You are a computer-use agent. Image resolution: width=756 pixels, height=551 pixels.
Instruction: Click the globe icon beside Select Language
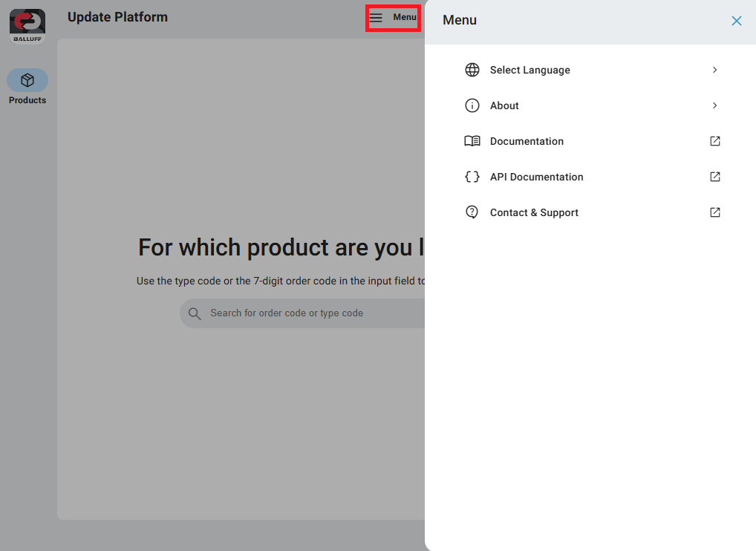(x=472, y=70)
